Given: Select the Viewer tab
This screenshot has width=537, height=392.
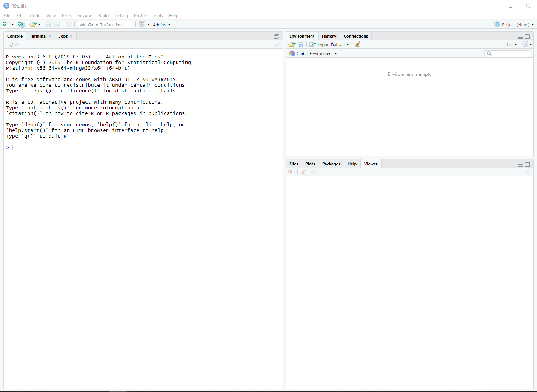Looking at the screenshot, I should (371, 164).
